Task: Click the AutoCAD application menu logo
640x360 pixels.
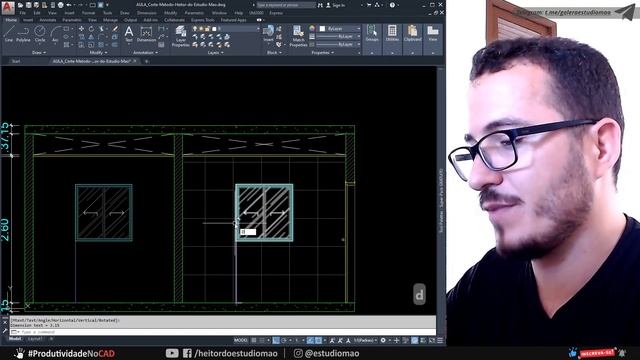Action: tap(7, 7)
